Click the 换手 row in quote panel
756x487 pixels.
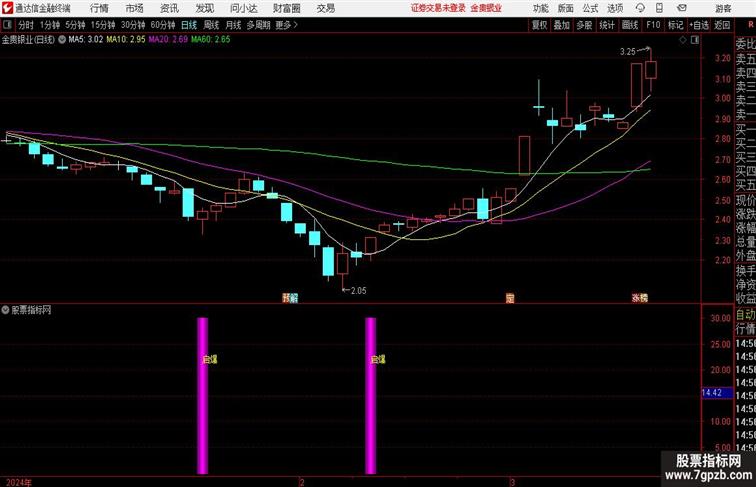pos(745,271)
